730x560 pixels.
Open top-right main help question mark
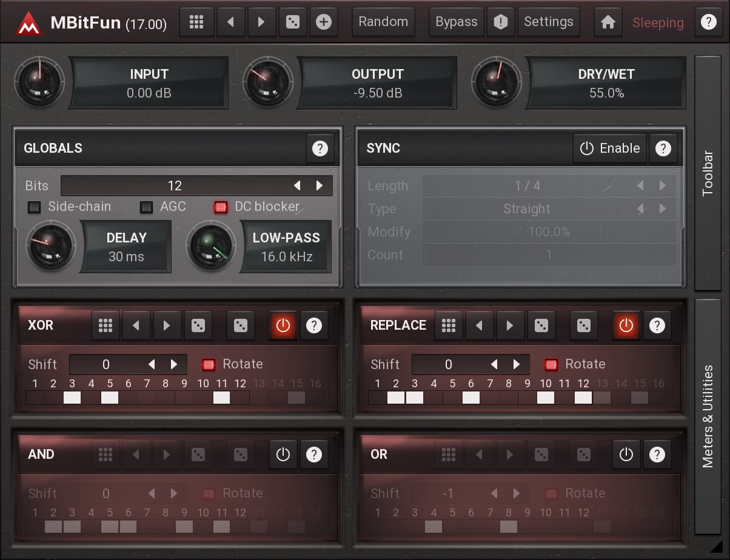coord(708,22)
